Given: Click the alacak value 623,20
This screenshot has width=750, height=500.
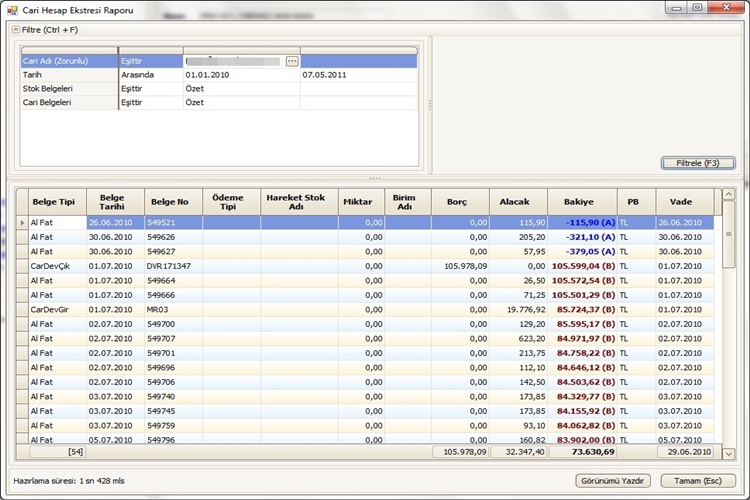Looking at the screenshot, I should tap(518, 339).
